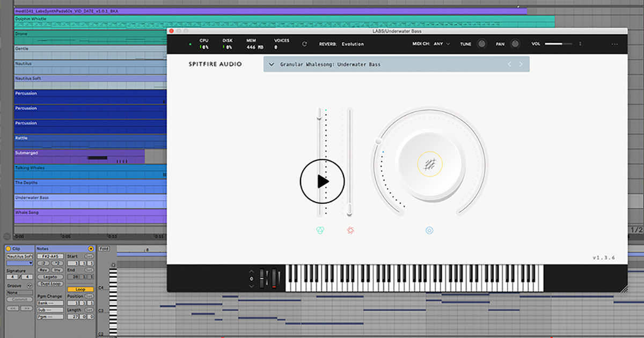Viewport: 644px width, 338px height.
Task: Click the double tempo *2 button
Action: [x=57, y=263]
